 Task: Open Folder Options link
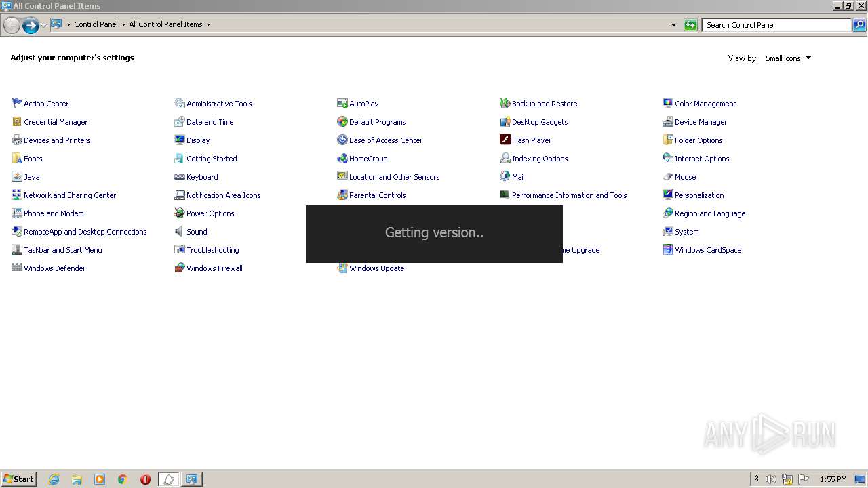(698, 140)
